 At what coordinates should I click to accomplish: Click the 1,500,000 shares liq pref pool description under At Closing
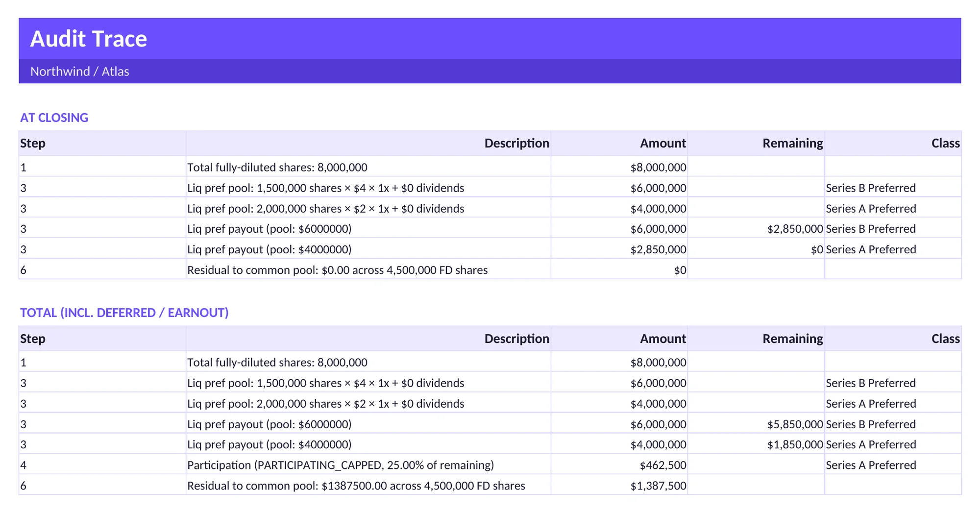click(326, 188)
